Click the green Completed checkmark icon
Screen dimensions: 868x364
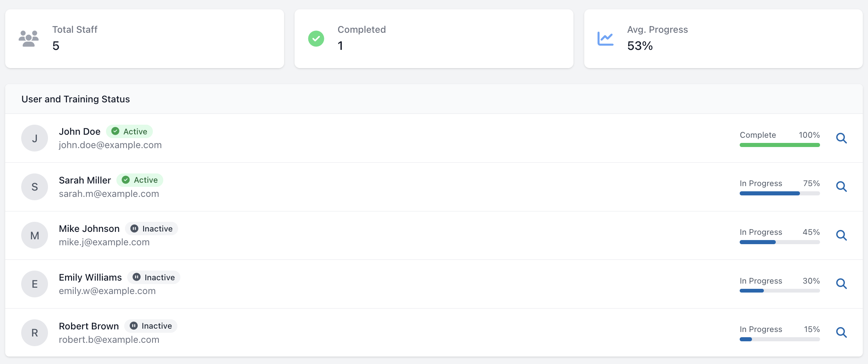click(316, 39)
